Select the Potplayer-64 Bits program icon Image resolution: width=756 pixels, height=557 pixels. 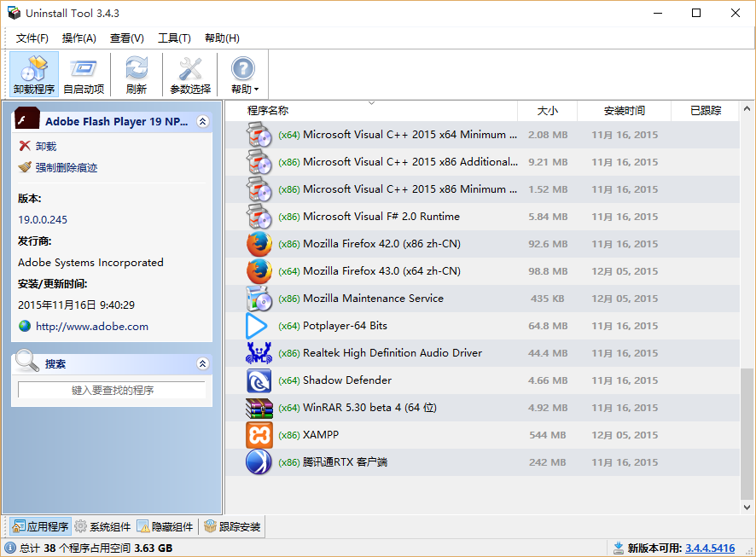point(258,326)
